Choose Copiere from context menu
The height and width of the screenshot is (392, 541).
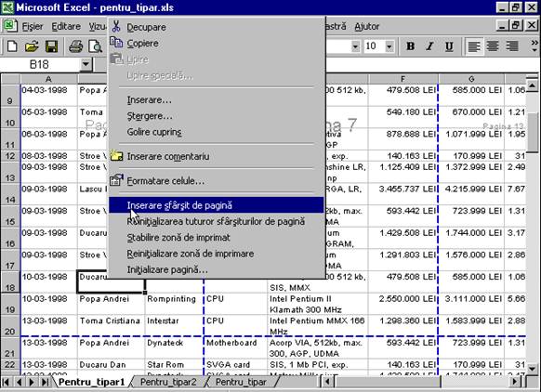pos(217,44)
